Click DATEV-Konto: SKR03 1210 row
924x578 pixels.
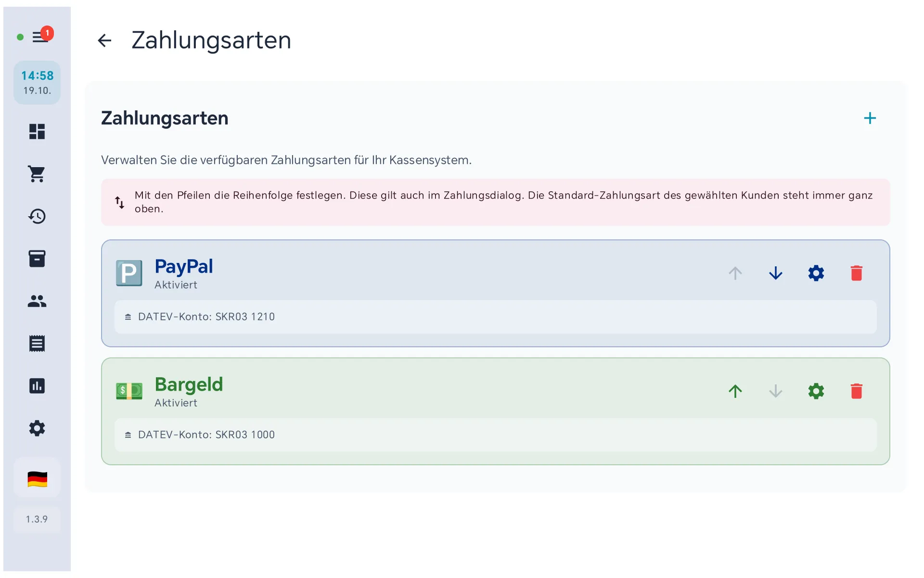click(496, 316)
